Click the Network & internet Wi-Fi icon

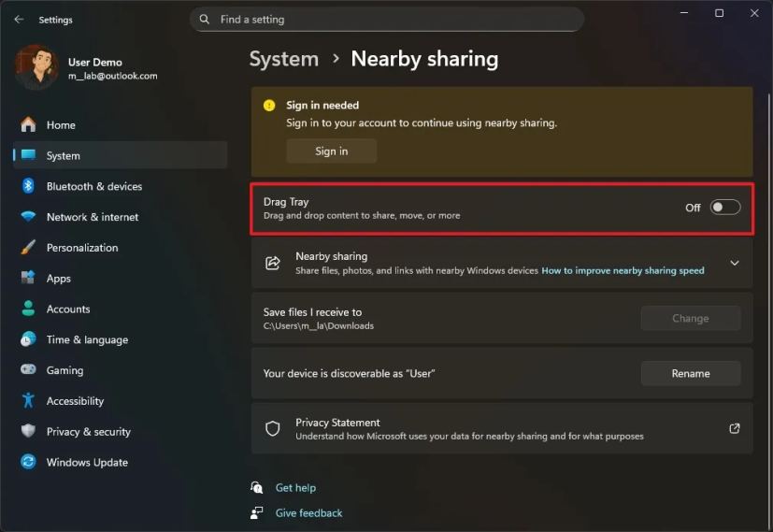point(28,217)
